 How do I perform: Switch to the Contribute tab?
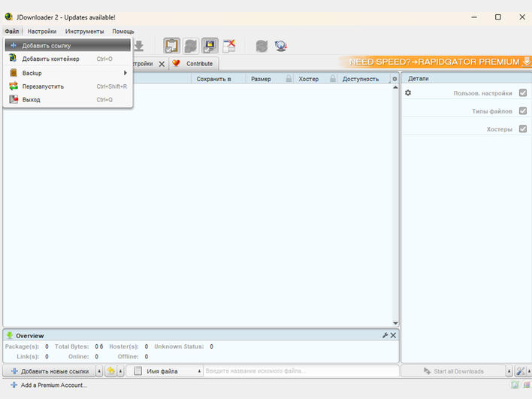(x=194, y=63)
